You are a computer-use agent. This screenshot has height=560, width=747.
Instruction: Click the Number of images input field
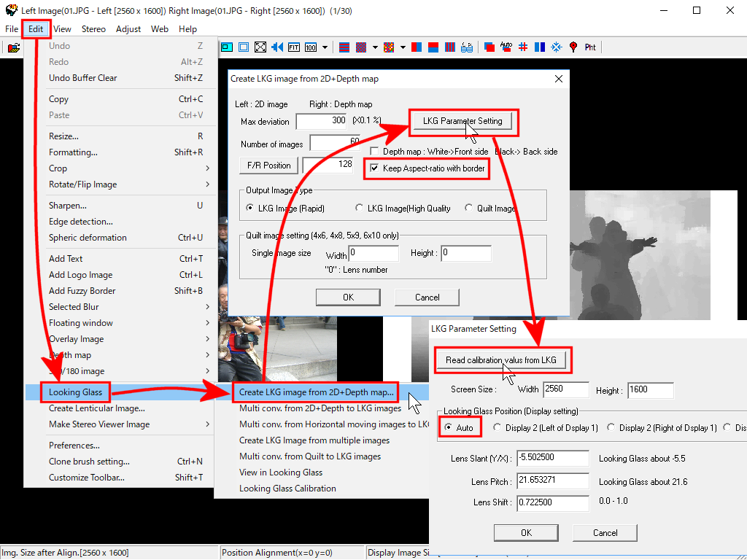tap(336, 142)
